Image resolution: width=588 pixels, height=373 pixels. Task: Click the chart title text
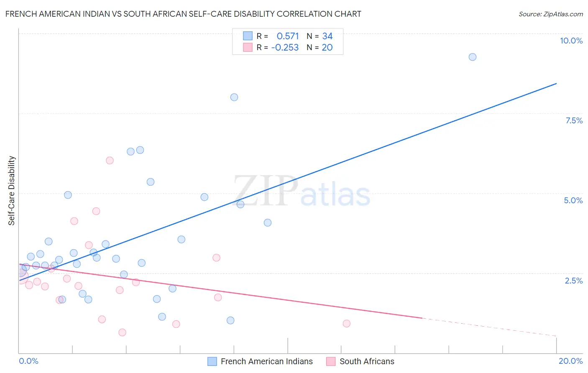(183, 14)
